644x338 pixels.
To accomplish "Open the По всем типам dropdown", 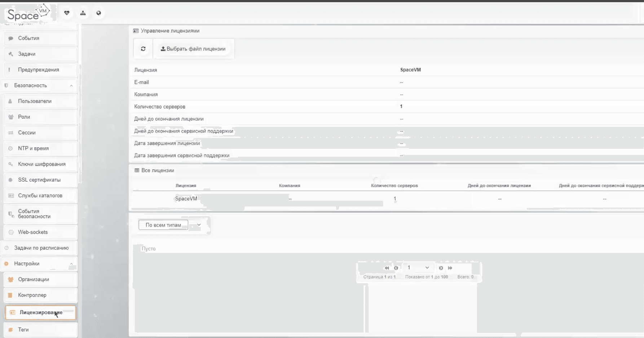I will click(x=170, y=225).
